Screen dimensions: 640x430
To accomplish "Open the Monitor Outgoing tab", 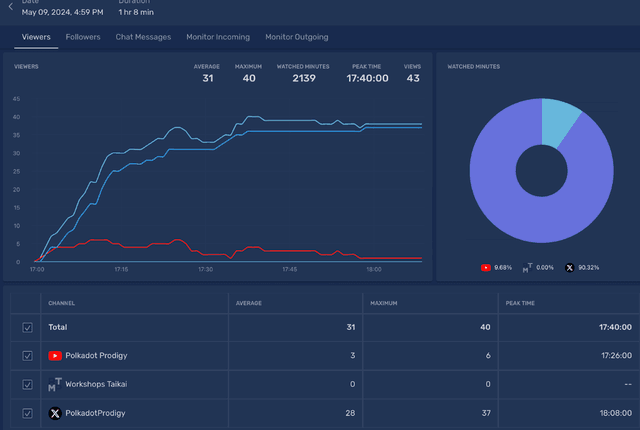I will coord(297,37).
